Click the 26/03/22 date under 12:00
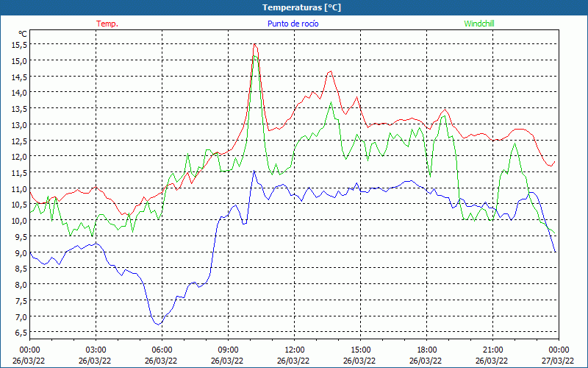Viewport: 588px width, 368px height. [293, 361]
